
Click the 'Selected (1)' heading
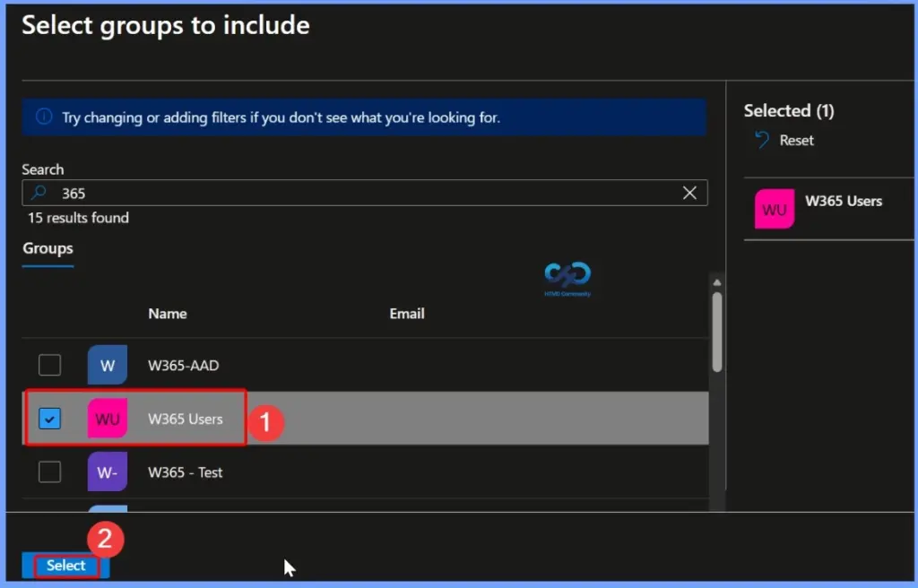pyautogui.click(x=789, y=110)
